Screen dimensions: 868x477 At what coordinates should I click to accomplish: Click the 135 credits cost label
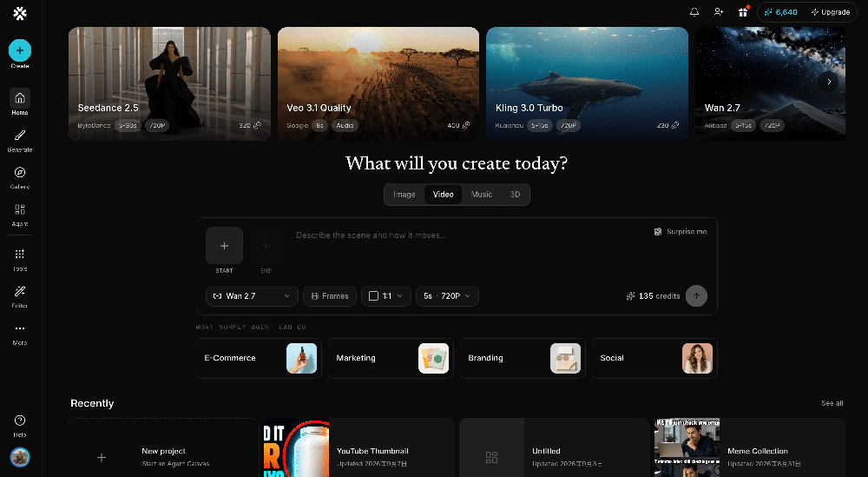coord(653,295)
